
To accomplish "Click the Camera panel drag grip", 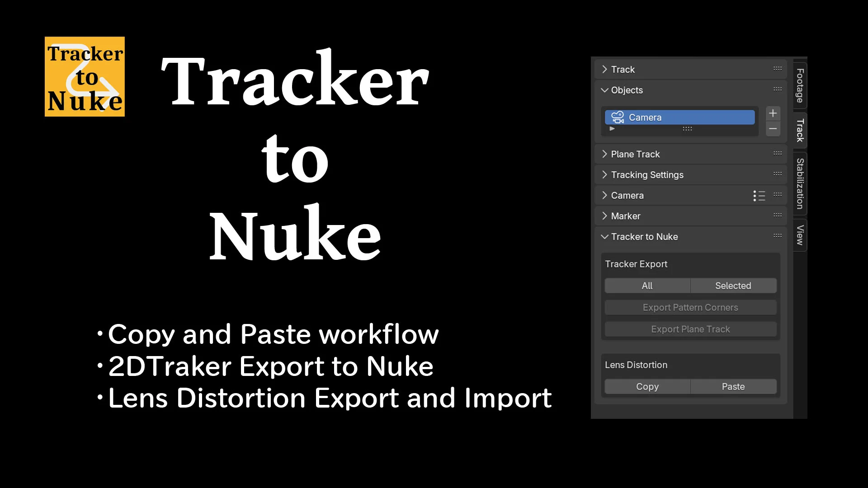I will pos(778,195).
